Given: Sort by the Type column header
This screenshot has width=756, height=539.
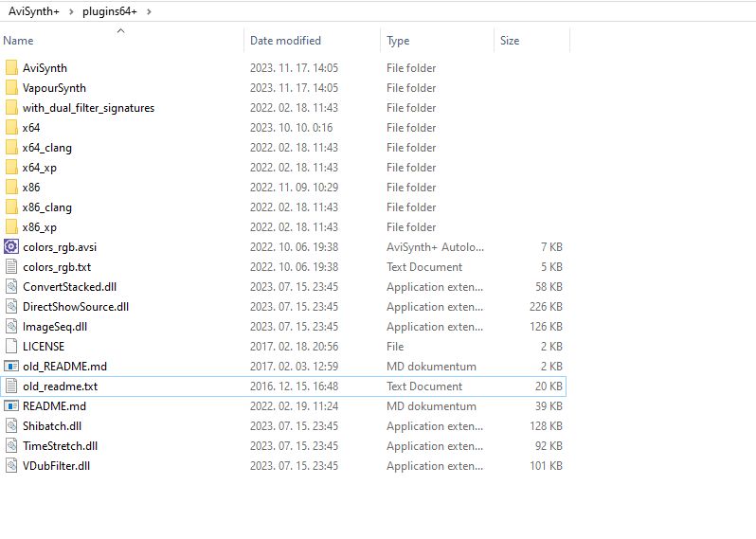Looking at the screenshot, I should tap(398, 41).
